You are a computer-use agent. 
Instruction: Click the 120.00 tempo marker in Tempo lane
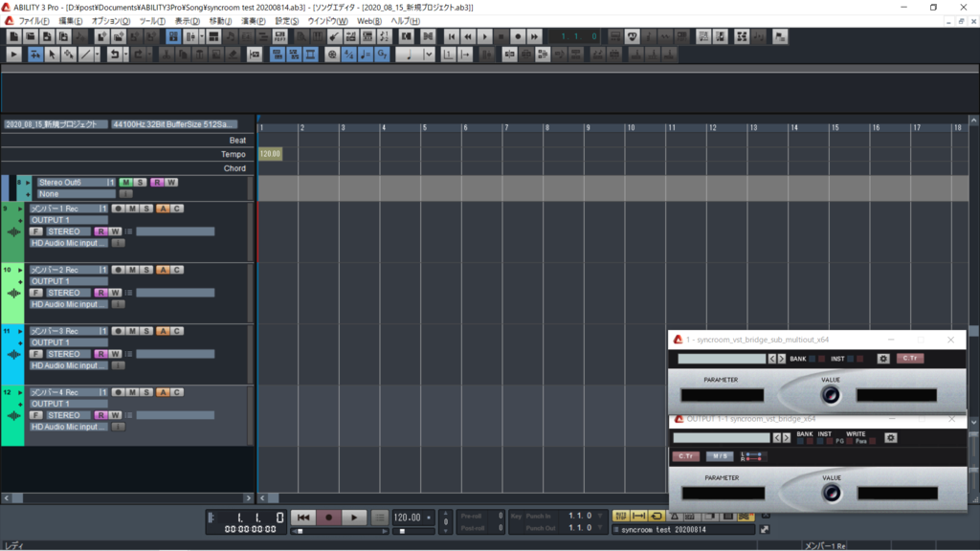[x=270, y=154]
